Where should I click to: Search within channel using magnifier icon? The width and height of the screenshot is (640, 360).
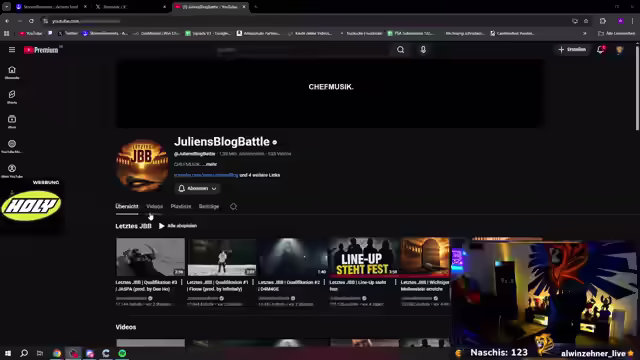point(233,207)
